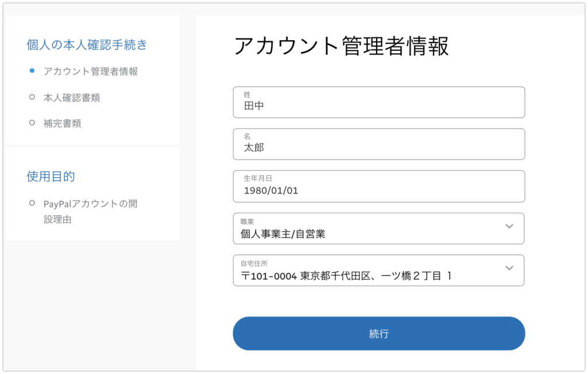Select 本人確認書類 in the sidebar
588x374 pixels.
[x=72, y=98]
